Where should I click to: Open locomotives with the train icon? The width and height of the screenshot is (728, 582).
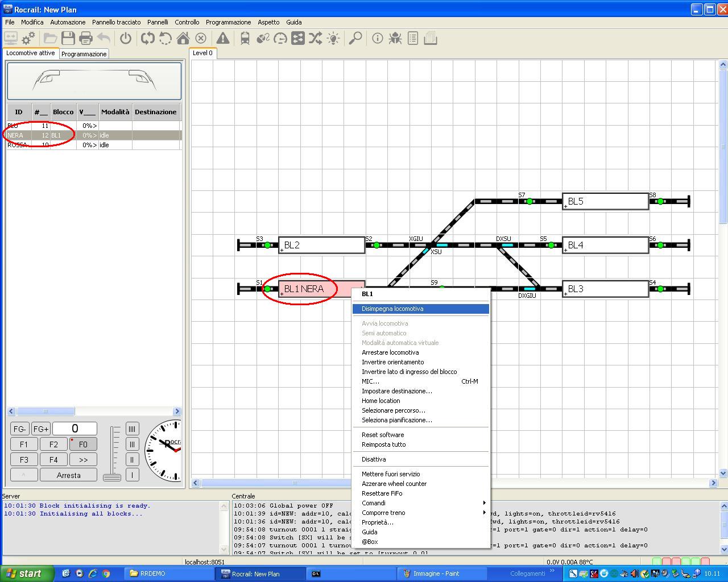245,38
